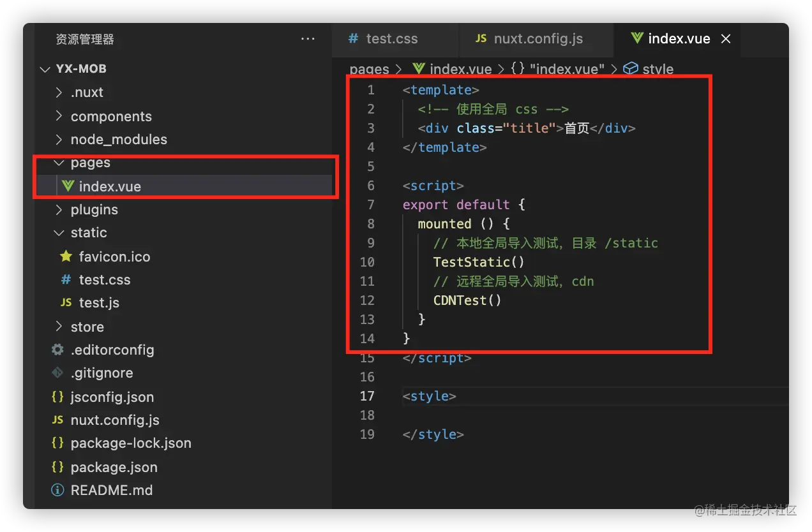Click the closing script tag line 15

pos(437,358)
